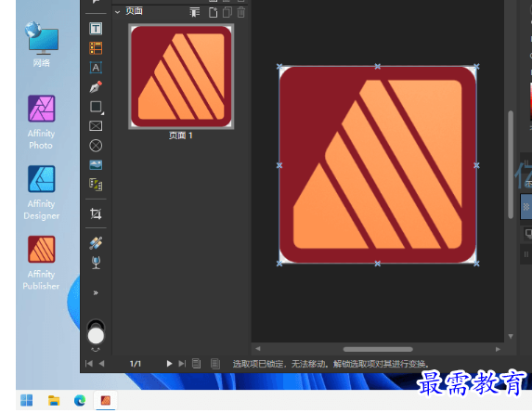This screenshot has height=413, width=532.
Task: Open the Affinity Photo desktop shortcut
Action: pyautogui.click(x=42, y=123)
